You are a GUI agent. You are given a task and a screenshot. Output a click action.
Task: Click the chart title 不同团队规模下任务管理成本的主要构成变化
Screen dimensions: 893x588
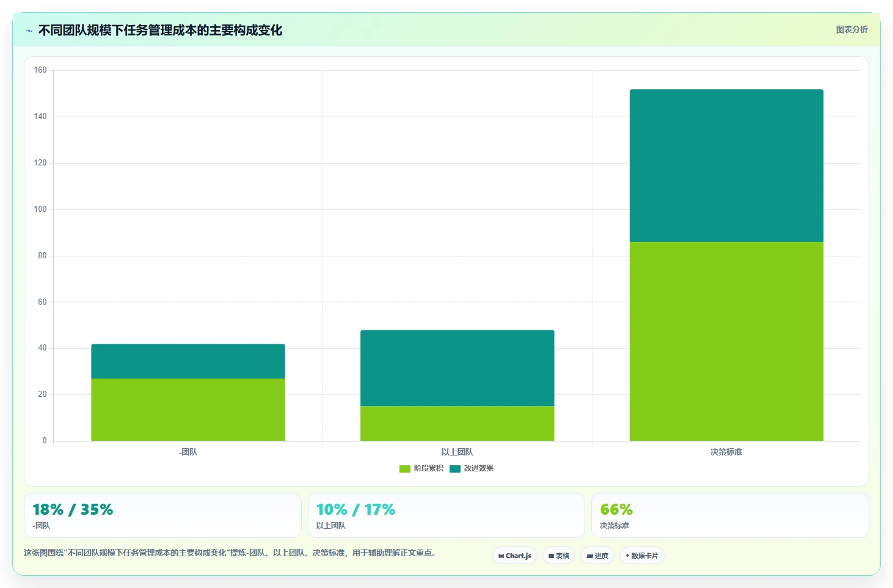tap(161, 30)
